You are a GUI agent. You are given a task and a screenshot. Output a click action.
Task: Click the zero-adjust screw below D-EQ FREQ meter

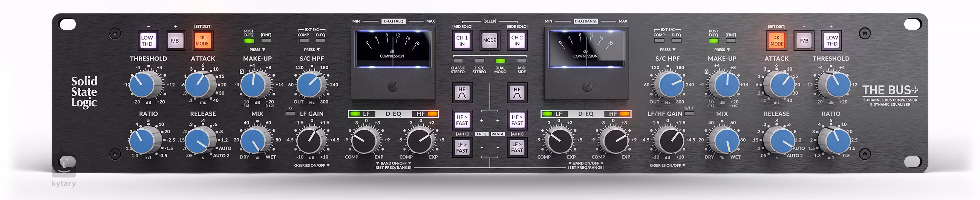(393, 87)
